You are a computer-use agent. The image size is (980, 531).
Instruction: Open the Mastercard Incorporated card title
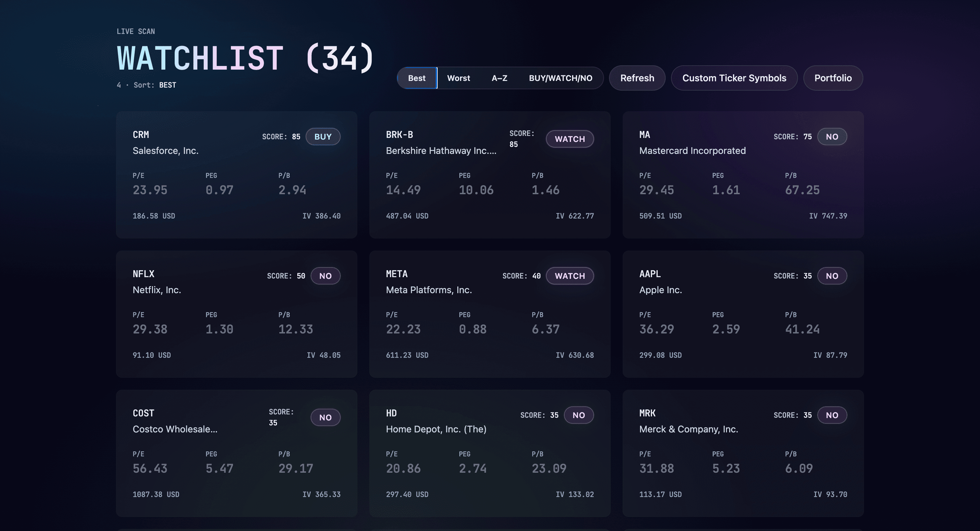pyautogui.click(x=692, y=151)
